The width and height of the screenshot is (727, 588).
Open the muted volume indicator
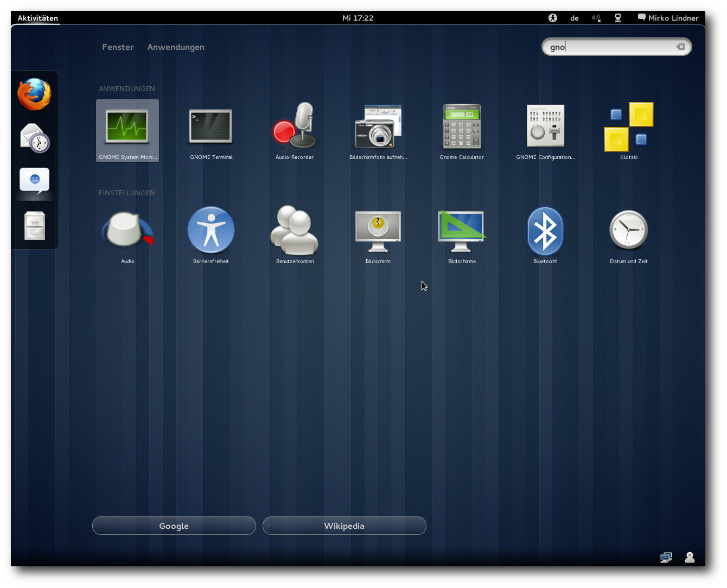596,18
